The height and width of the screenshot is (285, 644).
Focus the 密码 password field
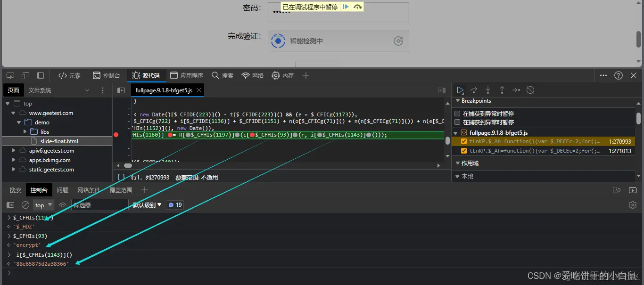[339, 12]
